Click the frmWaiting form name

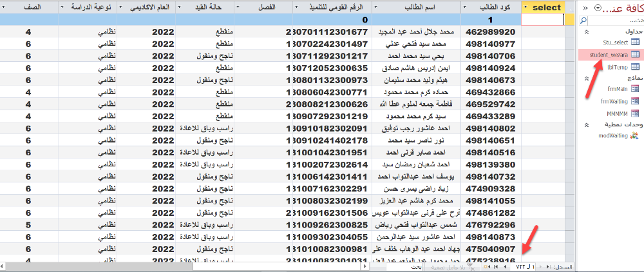(615, 101)
